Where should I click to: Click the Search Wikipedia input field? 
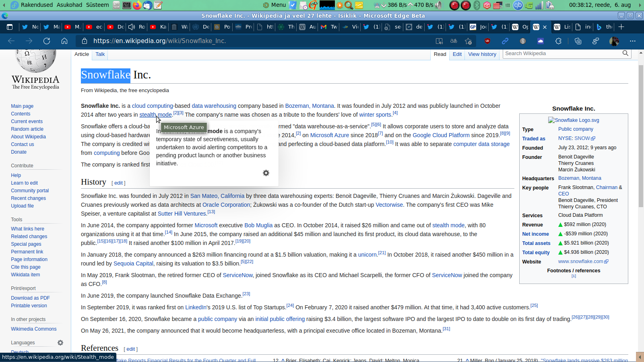point(562,53)
